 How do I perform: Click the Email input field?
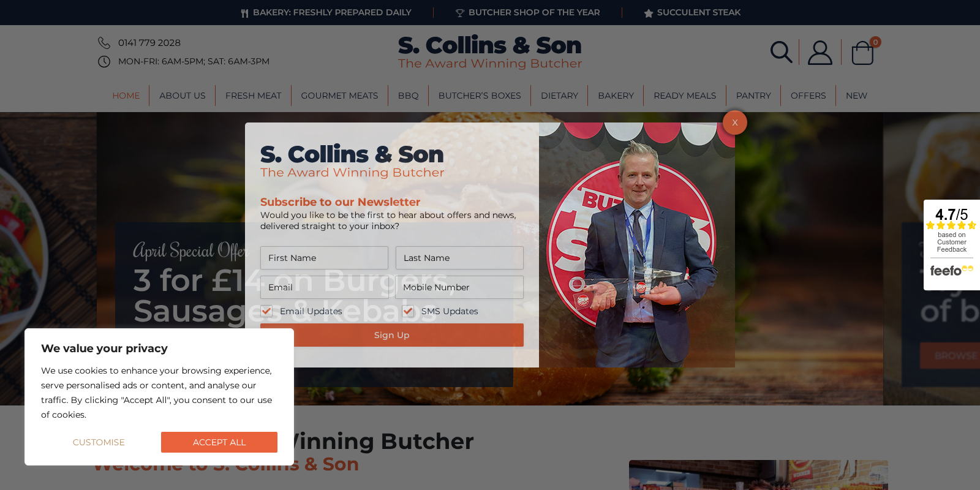click(x=324, y=287)
